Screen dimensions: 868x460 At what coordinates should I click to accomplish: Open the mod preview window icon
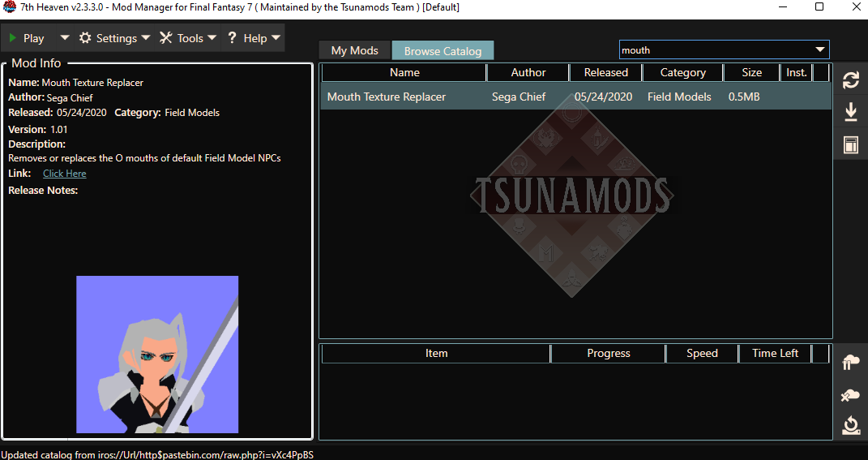point(851,144)
